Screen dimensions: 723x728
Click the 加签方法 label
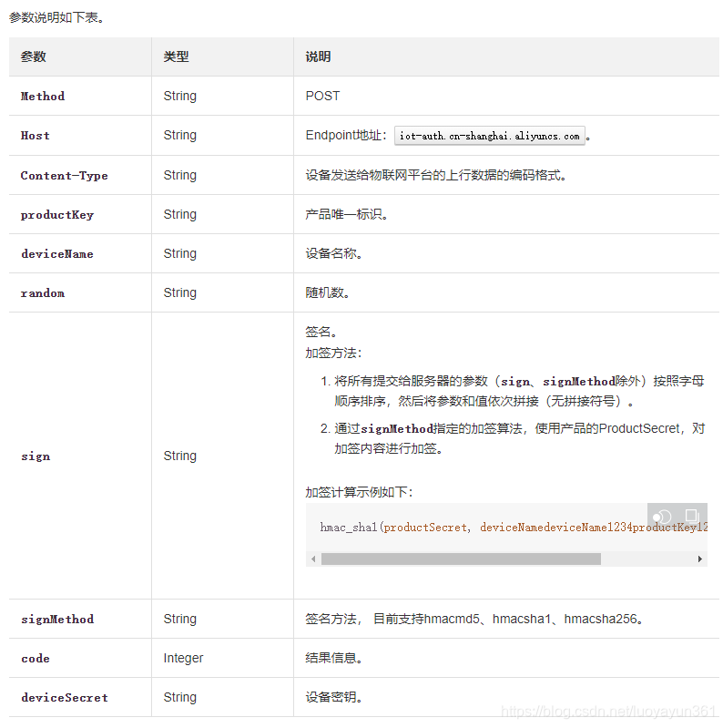333,354
